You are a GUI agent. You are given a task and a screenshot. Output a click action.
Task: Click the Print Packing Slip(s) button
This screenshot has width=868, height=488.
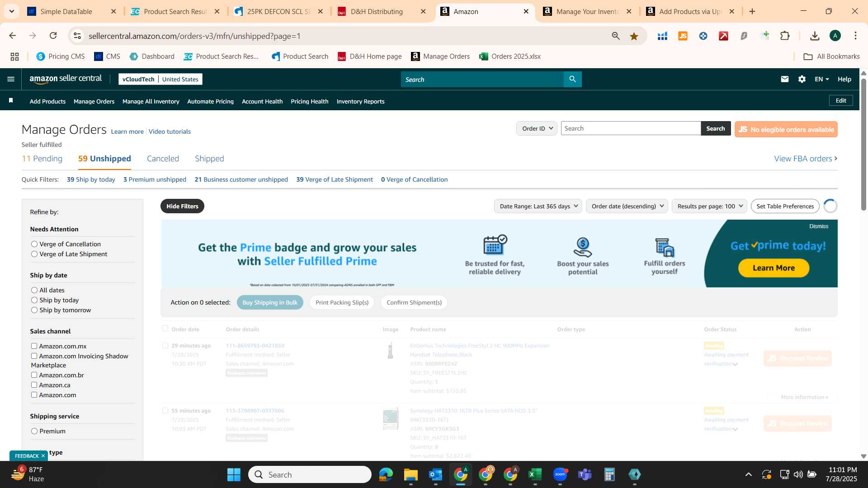342,302
